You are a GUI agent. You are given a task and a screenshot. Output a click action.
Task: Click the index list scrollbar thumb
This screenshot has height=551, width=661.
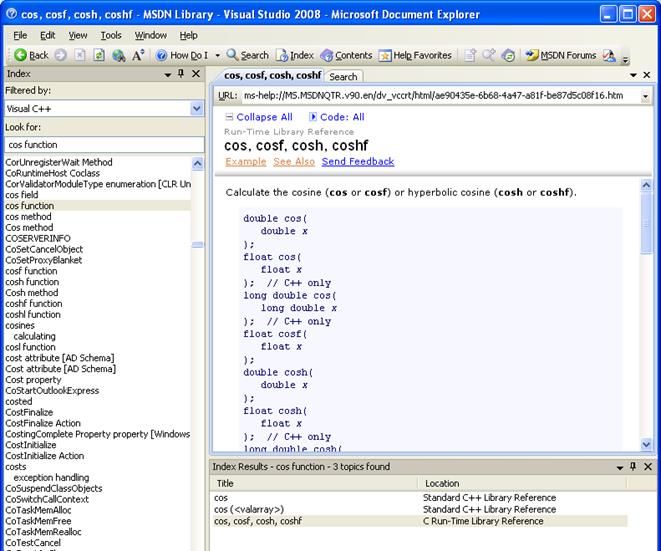pos(197,245)
